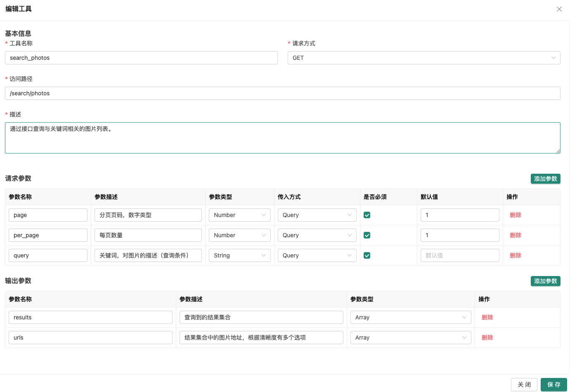Delete the urls output parameter
This screenshot has width=570, height=392.
tap(487, 338)
